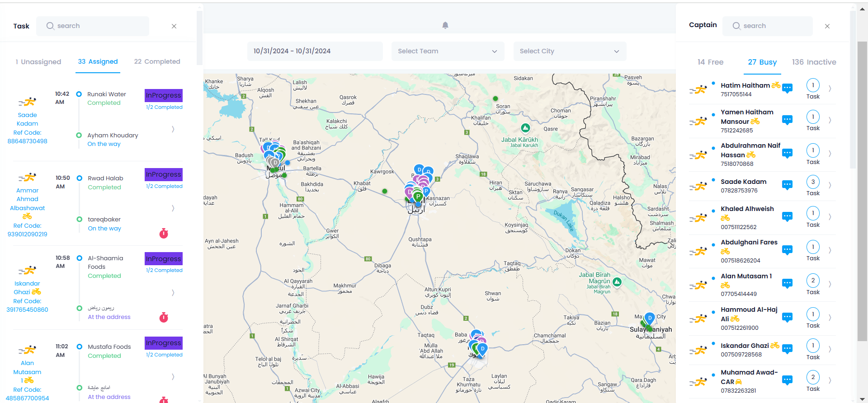Click Saade Kadam's 3 Task counter

pos(813,182)
